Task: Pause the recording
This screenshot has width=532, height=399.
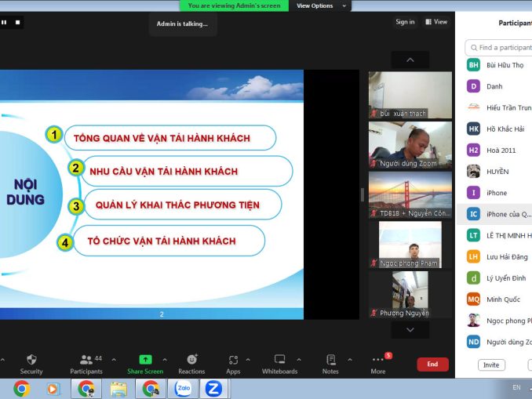Action: [x=4, y=23]
